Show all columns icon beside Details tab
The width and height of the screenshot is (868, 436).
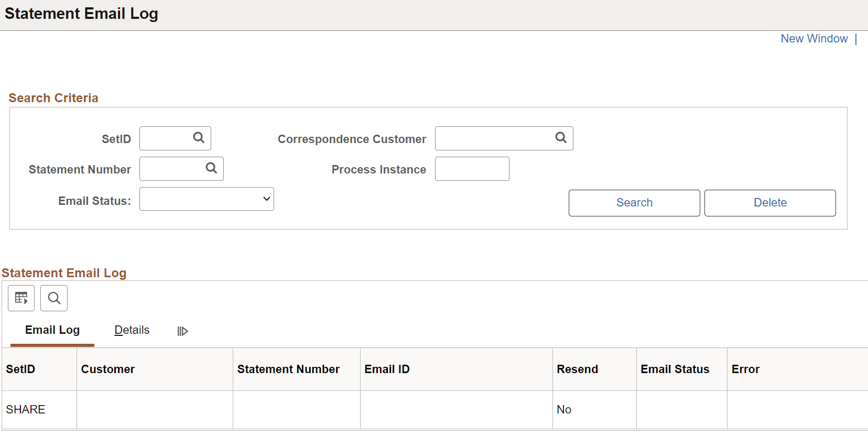[x=182, y=331]
